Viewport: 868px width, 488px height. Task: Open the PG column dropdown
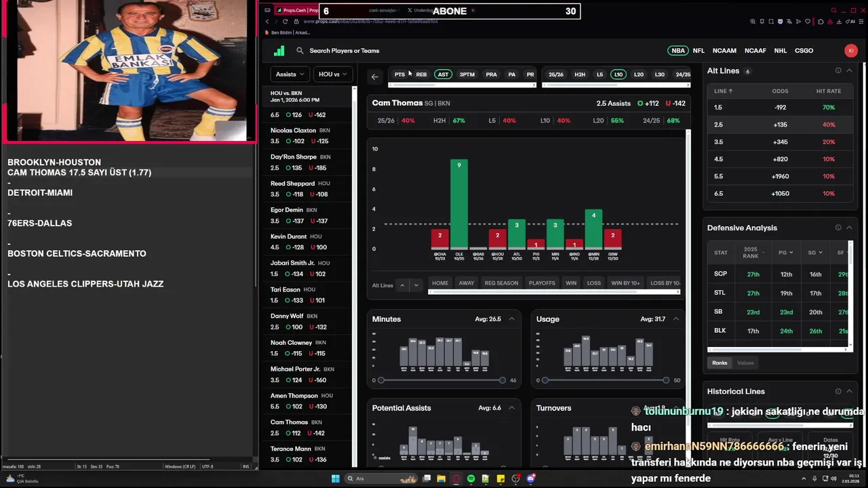coord(785,253)
